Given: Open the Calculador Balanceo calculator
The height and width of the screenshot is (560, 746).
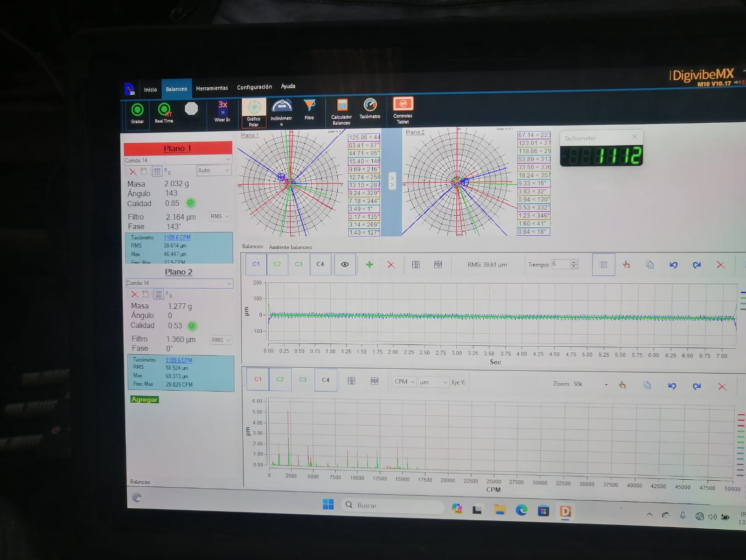Looking at the screenshot, I should pyautogui.click(x=342, y=112).
